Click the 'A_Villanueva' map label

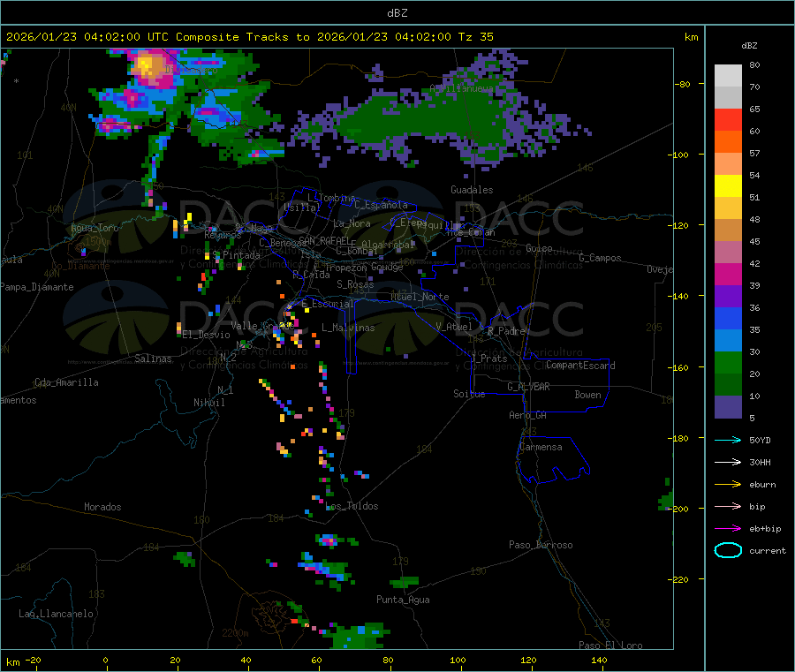tap(461, 88)
